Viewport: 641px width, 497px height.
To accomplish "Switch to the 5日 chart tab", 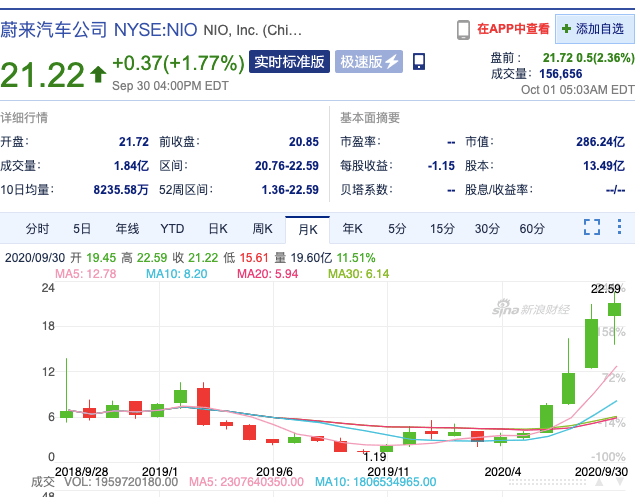I will pyautogui.click(x=82, y=228).
